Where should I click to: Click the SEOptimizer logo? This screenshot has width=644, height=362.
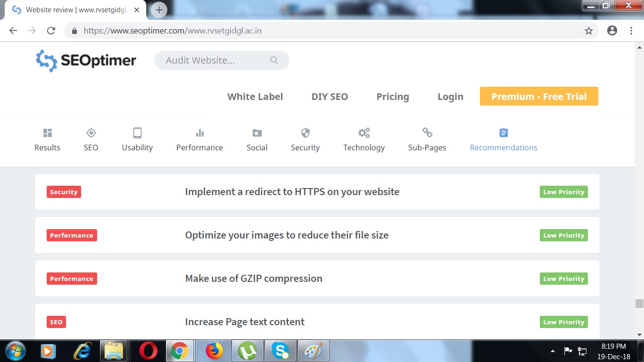click(x=86, y=61)
